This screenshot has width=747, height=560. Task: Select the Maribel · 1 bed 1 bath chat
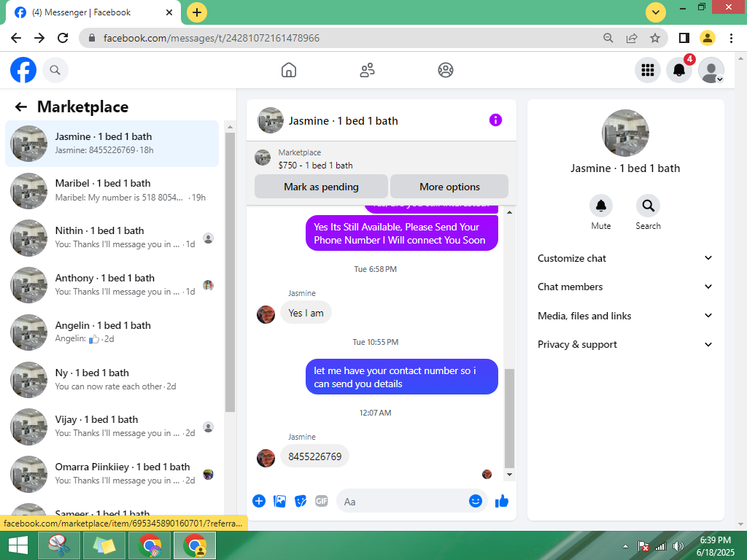(x=112, y=190)
